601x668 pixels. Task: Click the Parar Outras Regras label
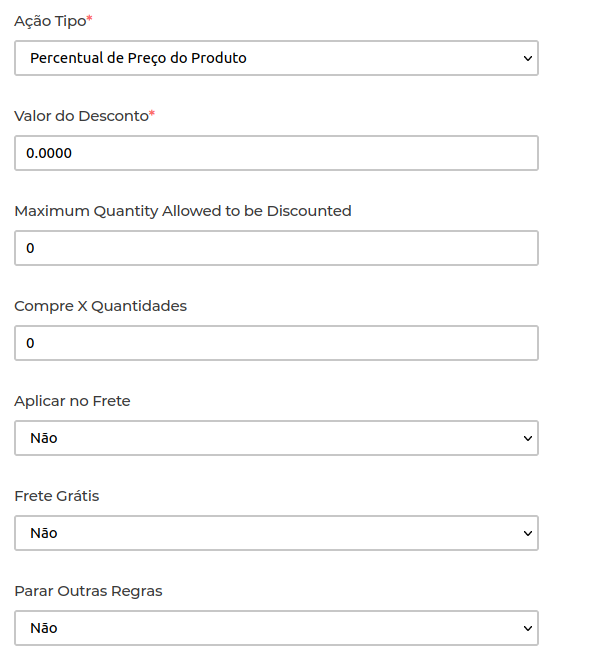[88, 591]
